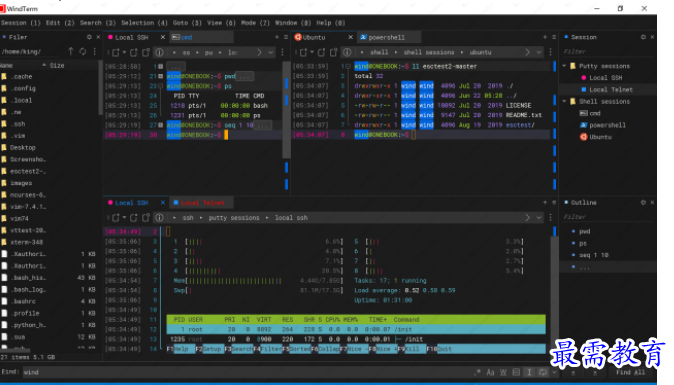Screen dimensions: 674x385
Task: Click new session icon in Ubuntu toolbar
Action: click(303, 52)
